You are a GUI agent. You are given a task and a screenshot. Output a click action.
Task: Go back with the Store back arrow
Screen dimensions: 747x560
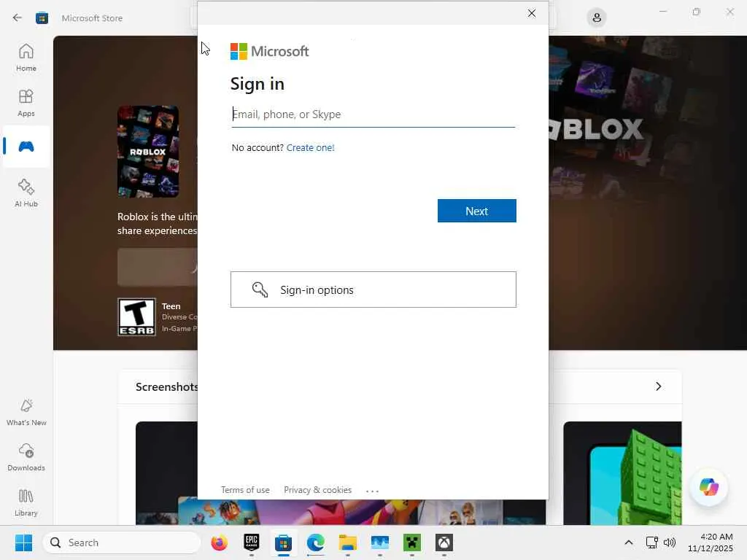tap(18, 18)
